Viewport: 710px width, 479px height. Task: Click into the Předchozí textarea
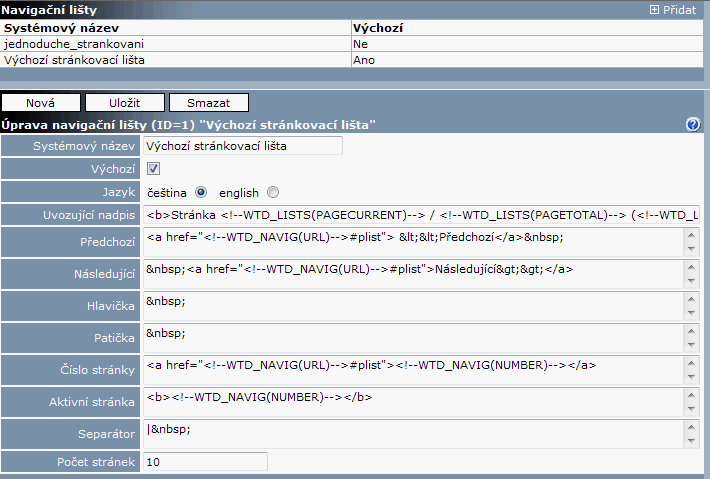(412, 241)
